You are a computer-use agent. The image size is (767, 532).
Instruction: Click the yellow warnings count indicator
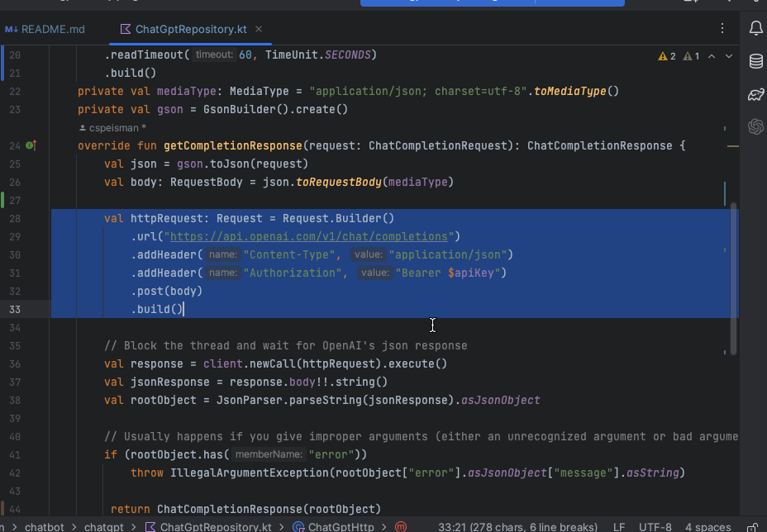click(x=667, y=56)
